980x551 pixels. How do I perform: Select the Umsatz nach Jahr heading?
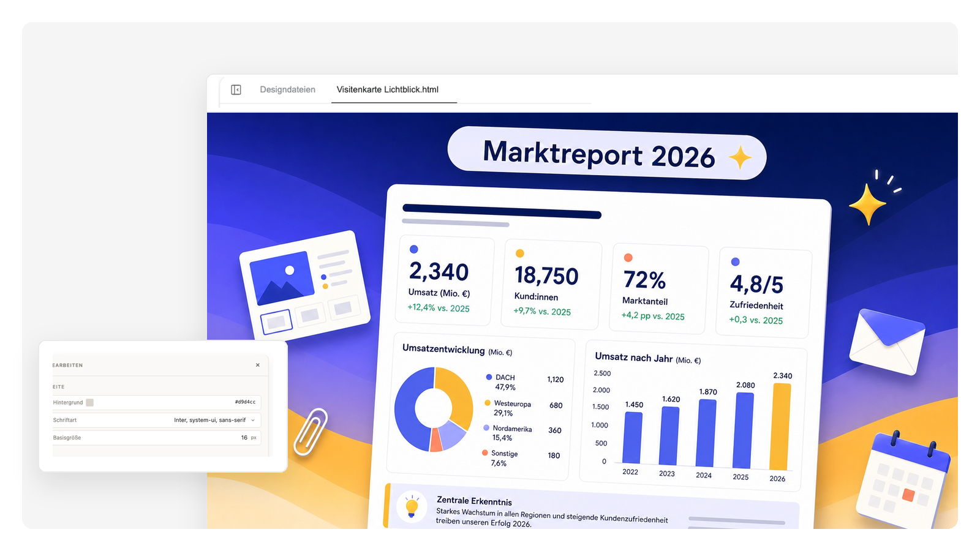pyautogui.click(x=634, y=358)
